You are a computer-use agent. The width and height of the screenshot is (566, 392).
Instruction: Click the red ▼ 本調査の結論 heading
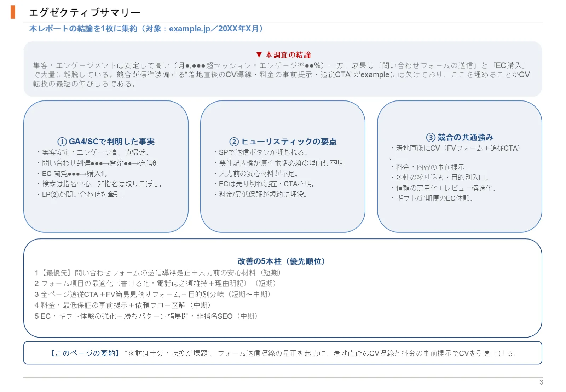pos(283,55)
